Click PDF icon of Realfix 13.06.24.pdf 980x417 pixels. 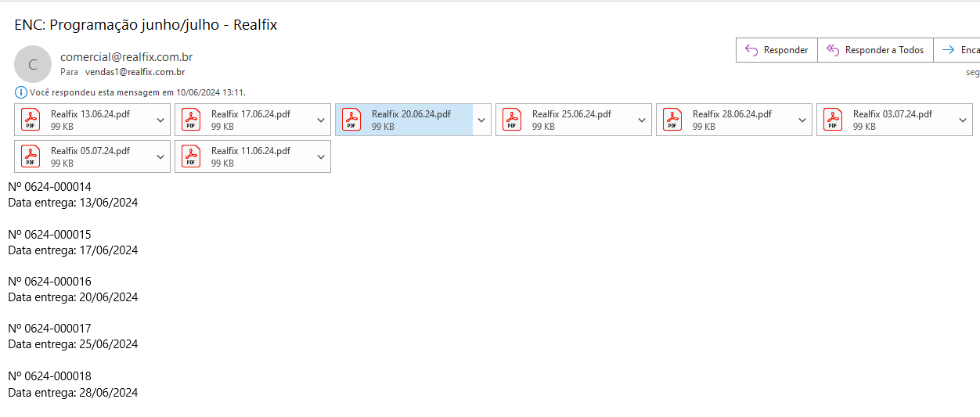coord(31,120)
